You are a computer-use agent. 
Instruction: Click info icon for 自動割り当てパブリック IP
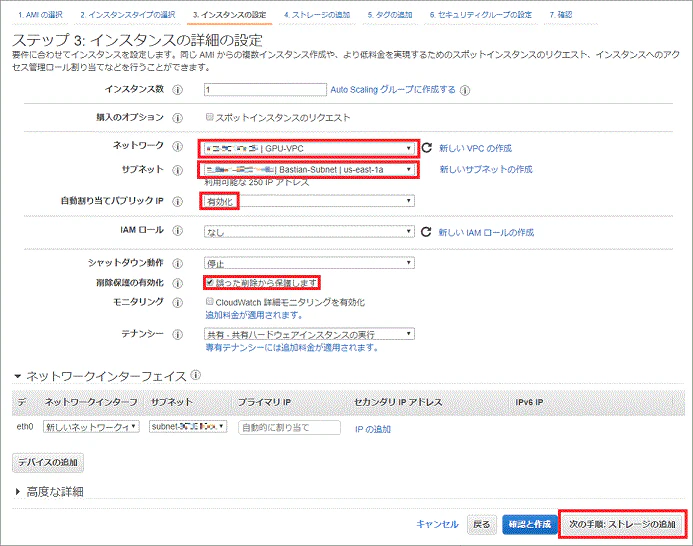tap(177, 201)
